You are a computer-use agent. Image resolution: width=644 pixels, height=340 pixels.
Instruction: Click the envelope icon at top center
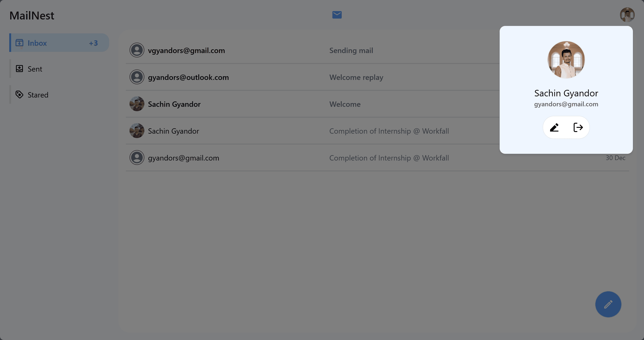(337, 15)
